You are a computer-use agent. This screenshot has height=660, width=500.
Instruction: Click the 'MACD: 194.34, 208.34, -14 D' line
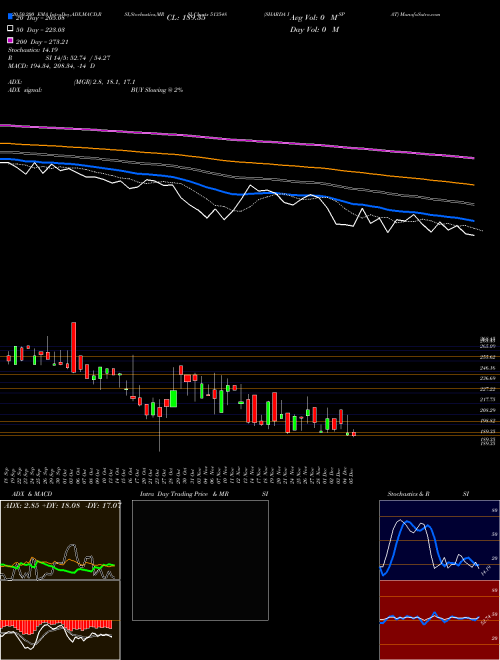(51, 66)
